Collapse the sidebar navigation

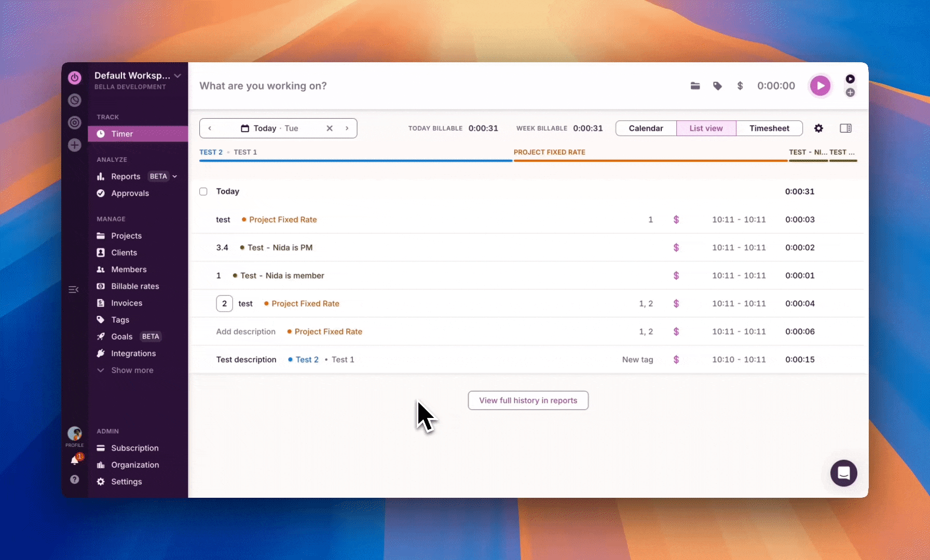click(74, 289)
